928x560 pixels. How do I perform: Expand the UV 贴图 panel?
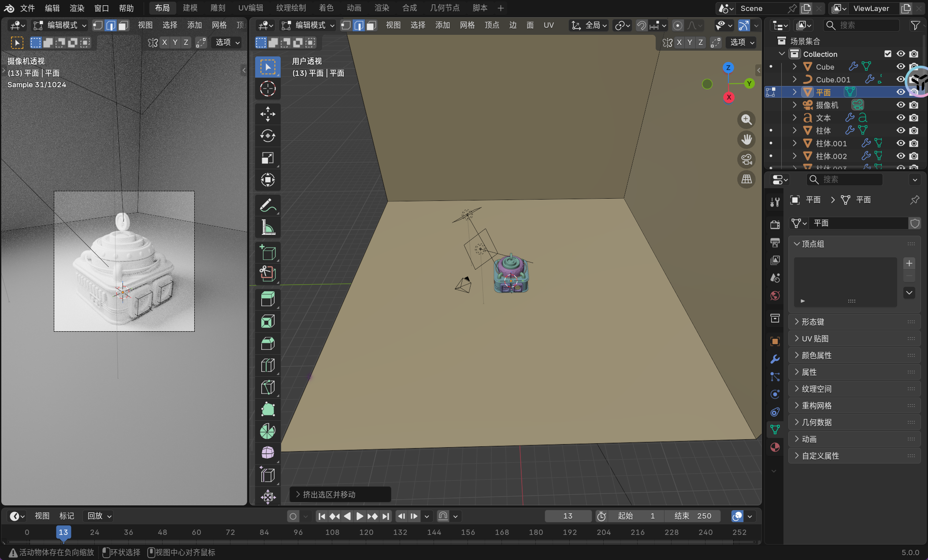point(815,338)
